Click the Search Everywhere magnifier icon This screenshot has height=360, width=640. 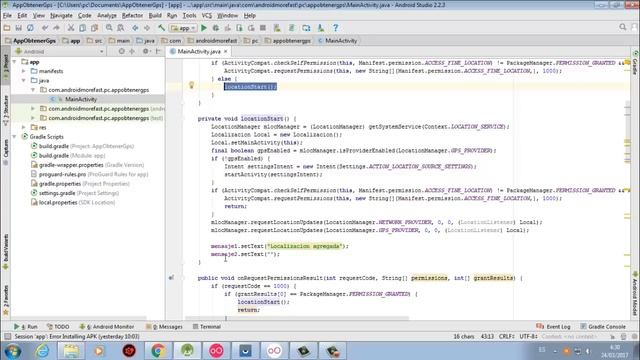point(622,27)
